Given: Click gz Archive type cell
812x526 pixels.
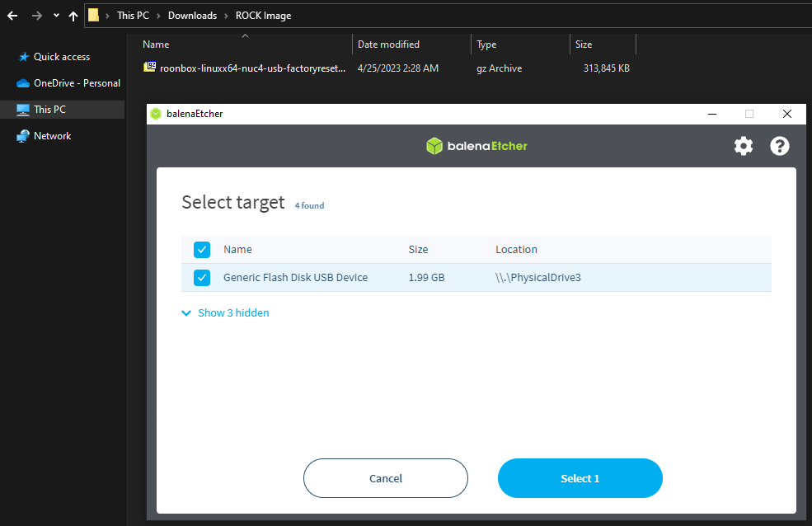Looking at the screenshot, I should pos(499,68).
